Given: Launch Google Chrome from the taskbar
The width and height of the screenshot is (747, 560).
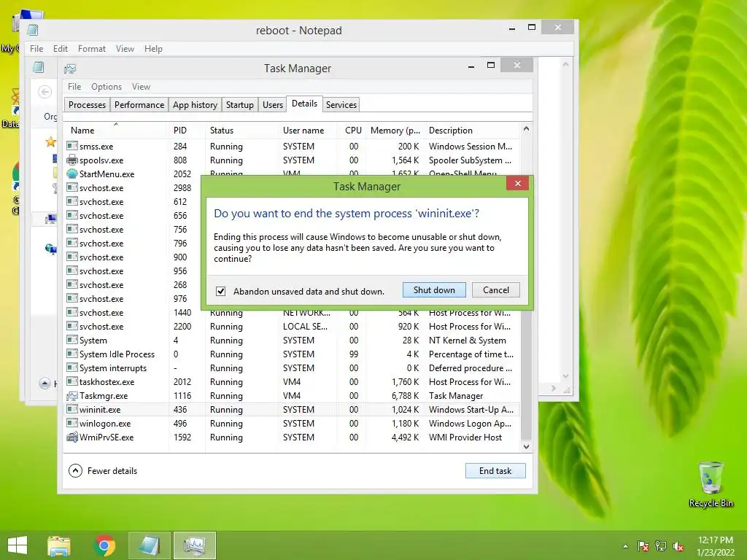Looking at the screenshot, I should point(105,545).
